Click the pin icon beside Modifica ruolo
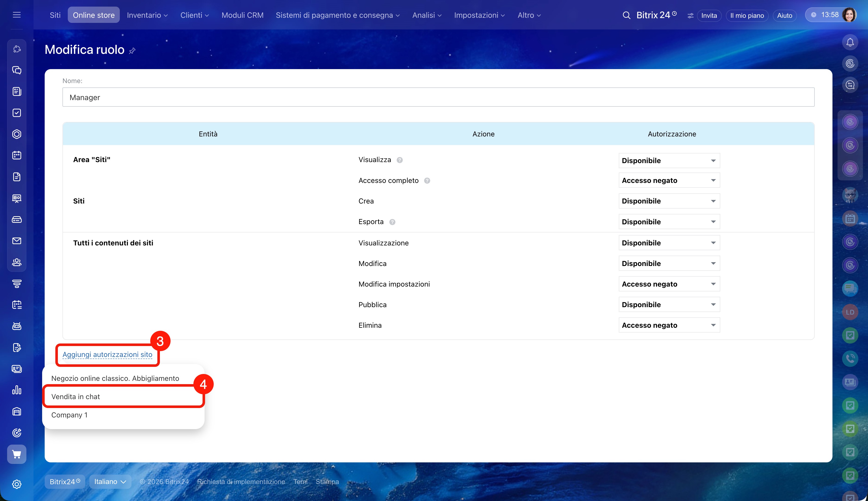Screen dimensions: 868x501 click(x=132, y=51)
